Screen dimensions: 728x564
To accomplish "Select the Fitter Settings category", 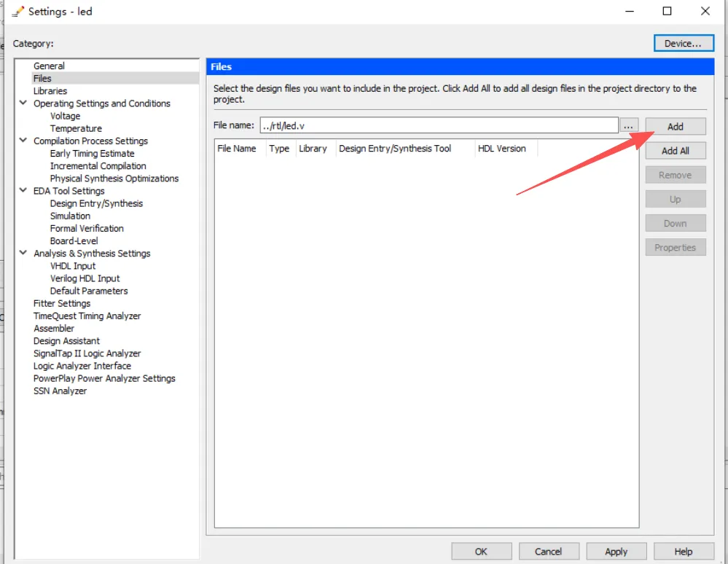I will pos(62,303).
